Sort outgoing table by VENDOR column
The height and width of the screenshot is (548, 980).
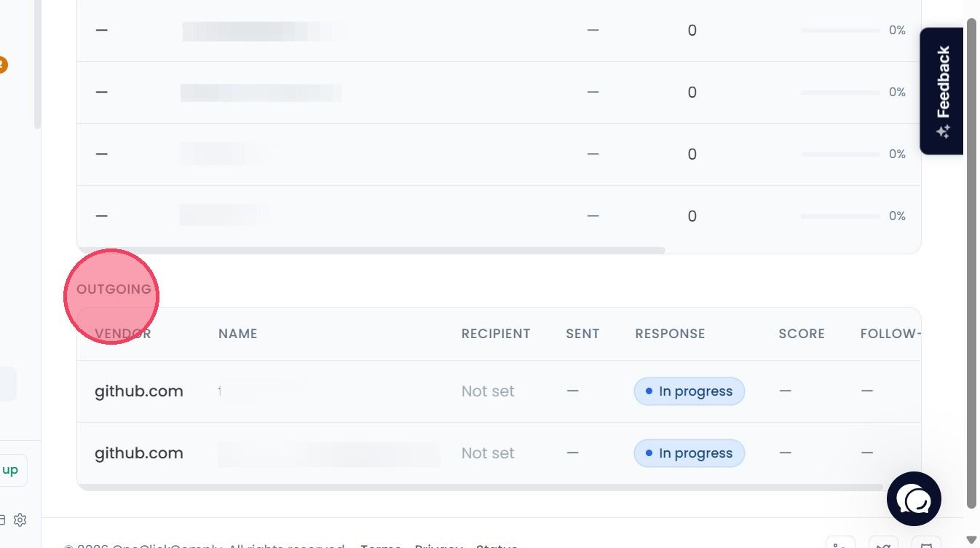[x=122, y=334]
